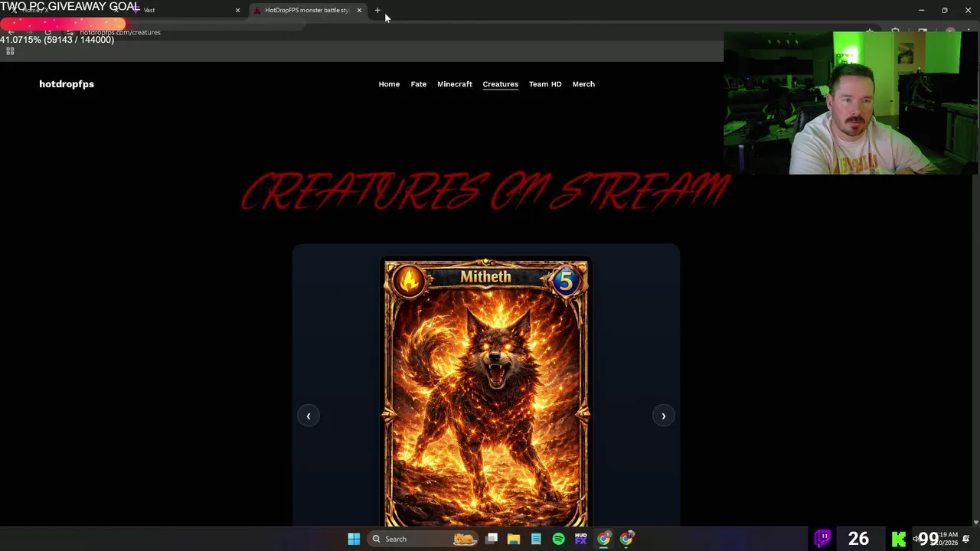Click the Twitch icon overlay
The height and width of the screenshot is (551, 980).
[822, 539]
